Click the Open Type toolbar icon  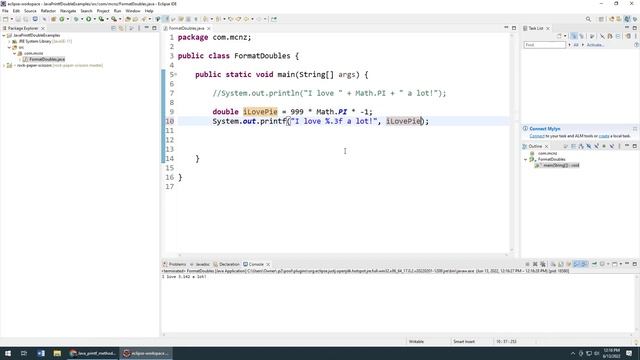(x=128, y=19)
